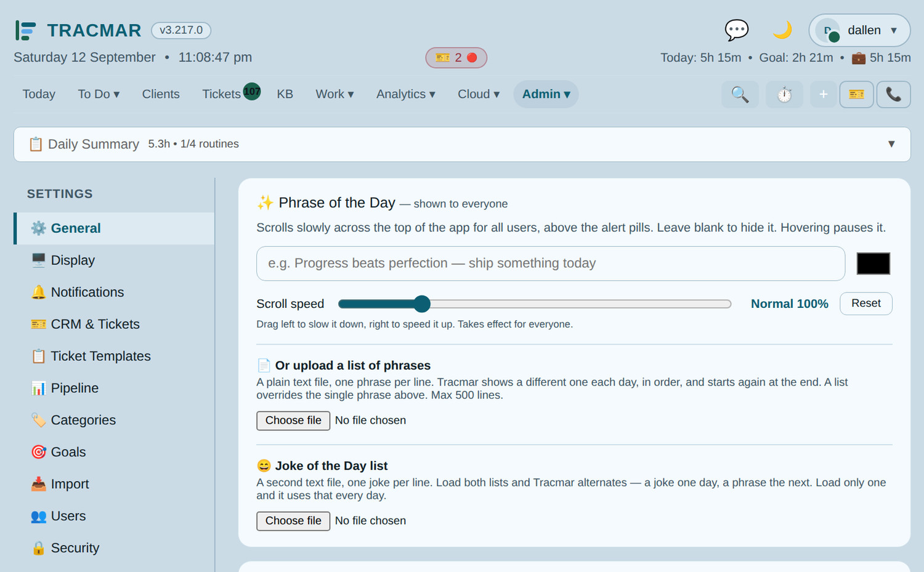Click the 'Or upload a list of phrases' heading
This screenshot has width=924, height=572.
point(353,366)
